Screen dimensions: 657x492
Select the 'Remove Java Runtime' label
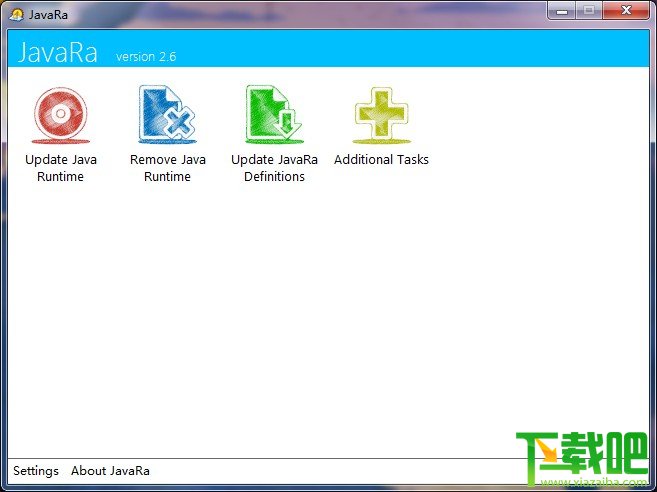(168, 168)
